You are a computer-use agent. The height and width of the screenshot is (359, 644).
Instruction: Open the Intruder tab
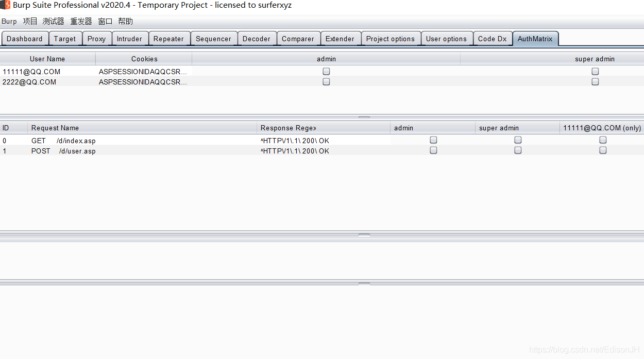[129, 38]
